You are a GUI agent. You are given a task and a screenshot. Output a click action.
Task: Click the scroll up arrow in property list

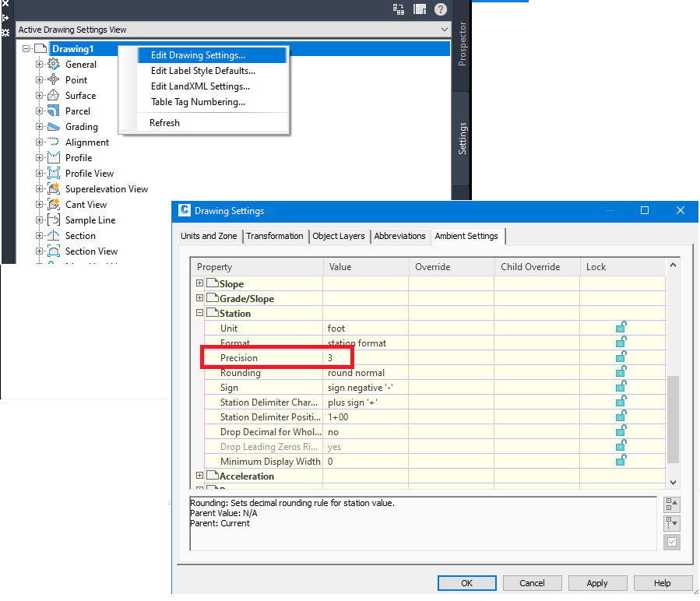point(674,265)
